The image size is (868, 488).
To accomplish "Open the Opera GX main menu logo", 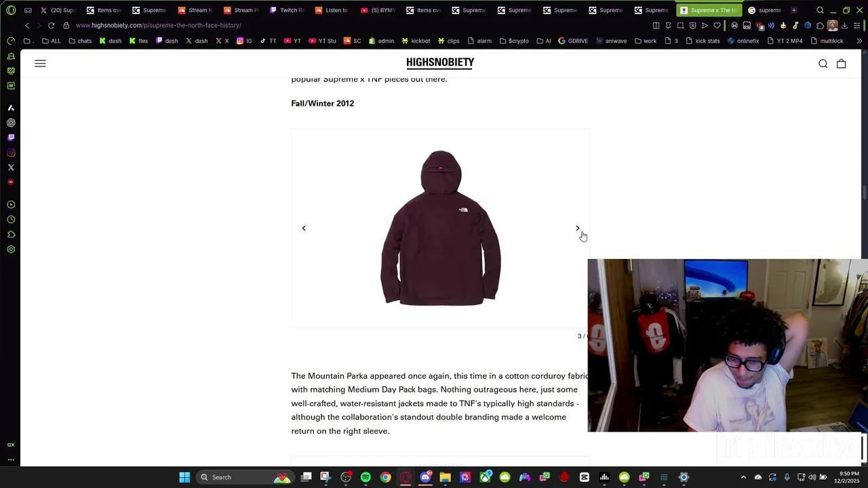I will (x=11, y=10).
